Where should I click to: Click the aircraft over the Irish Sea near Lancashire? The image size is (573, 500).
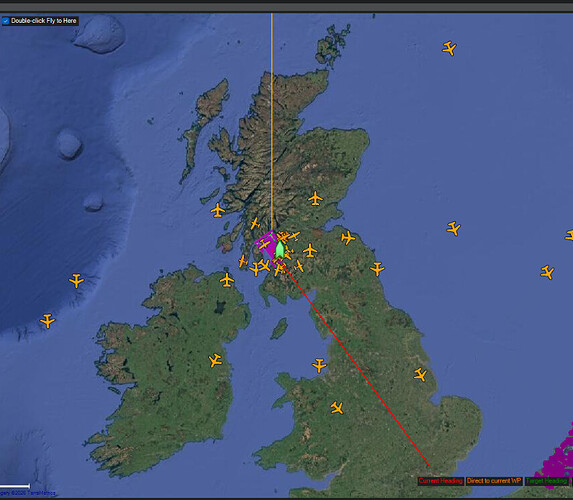319,365
